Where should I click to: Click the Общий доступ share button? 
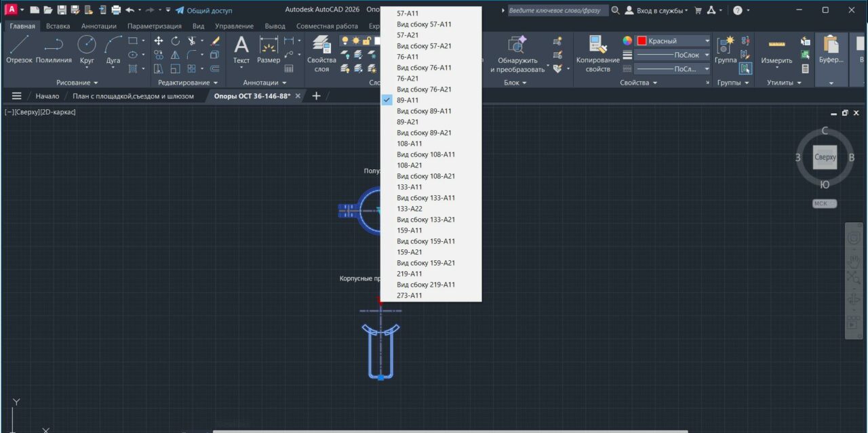pos(203,10)
